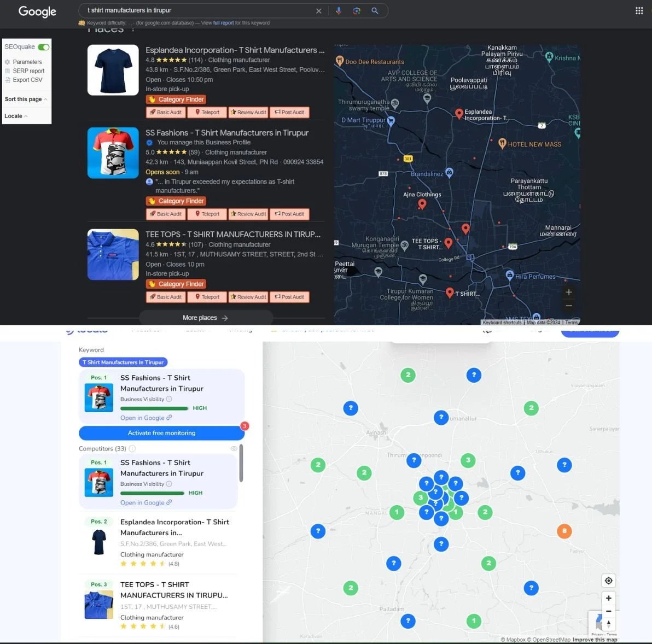Start voice search with microphone icon
652x644 pixels.
click(x=339, y=11)
